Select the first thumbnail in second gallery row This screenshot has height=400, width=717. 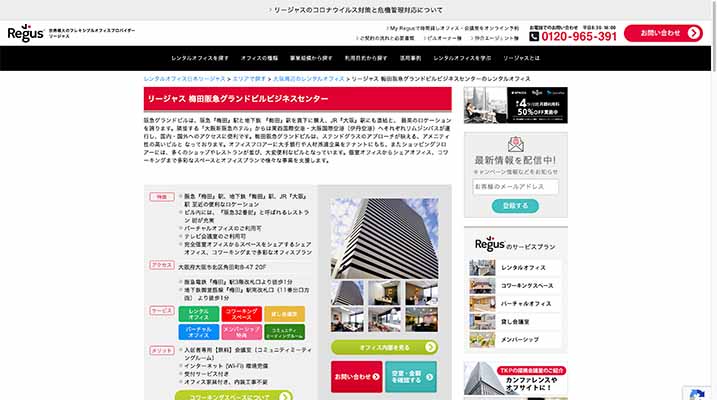click(x=347, y=320)
